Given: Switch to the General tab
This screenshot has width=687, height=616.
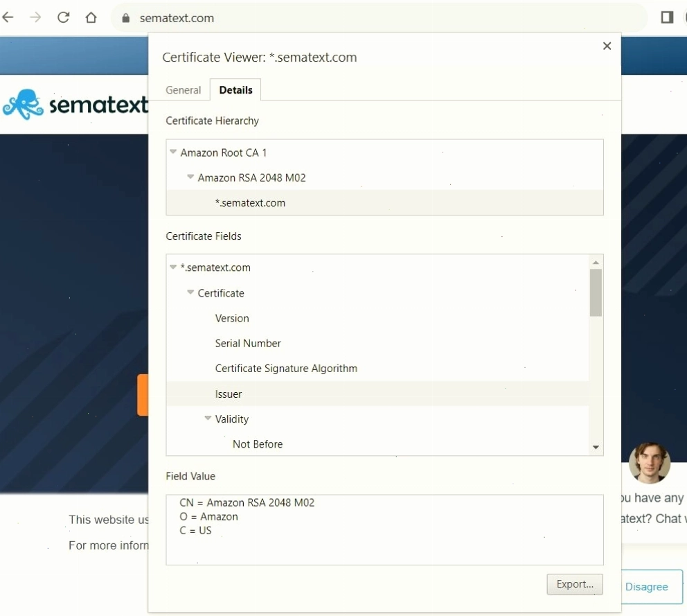Looking at the screenshot, I should point(183,90).
